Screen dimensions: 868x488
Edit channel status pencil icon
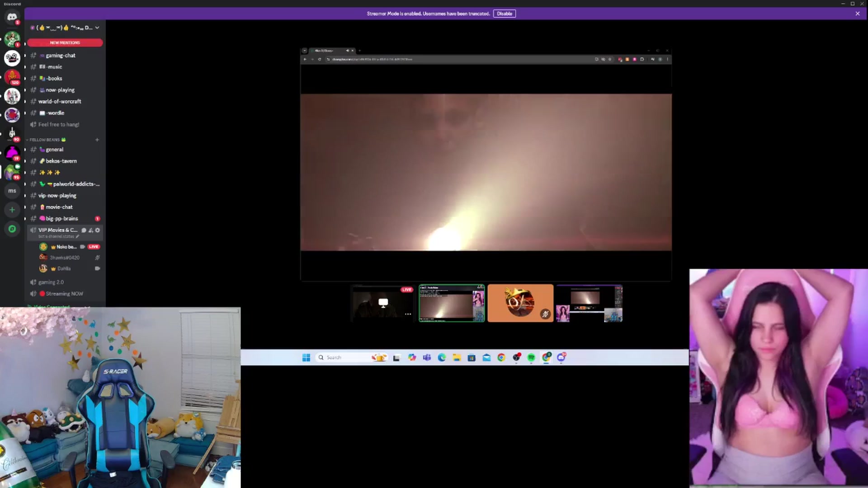(77, 236)
